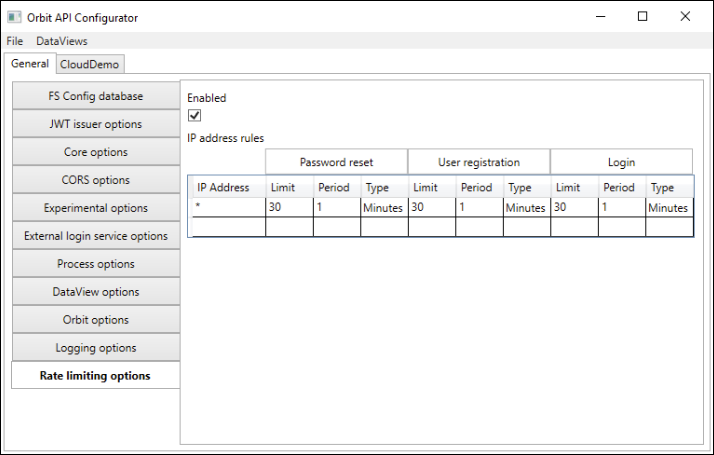Select Process options
This screenshot has width=714, height=455.
click(96, 264)
